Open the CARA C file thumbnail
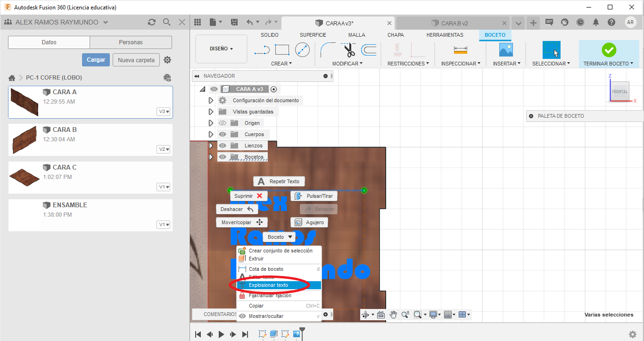644x341 pixels. (25, 177)
